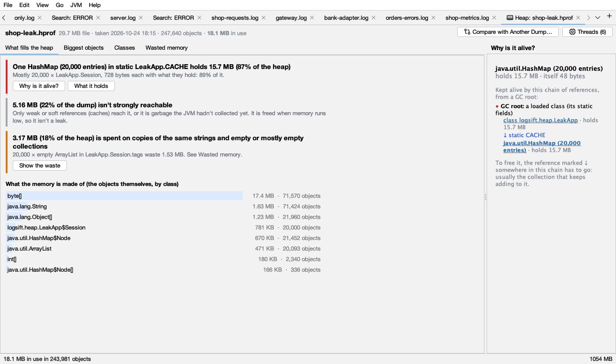Open the JVM menu
616x364 pixels.
(76, 5)
